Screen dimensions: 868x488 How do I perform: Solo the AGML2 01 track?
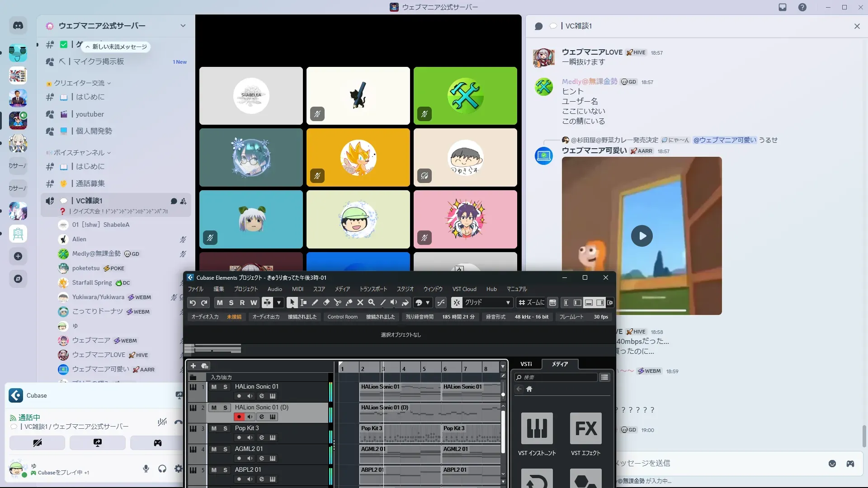pos(225,449)
